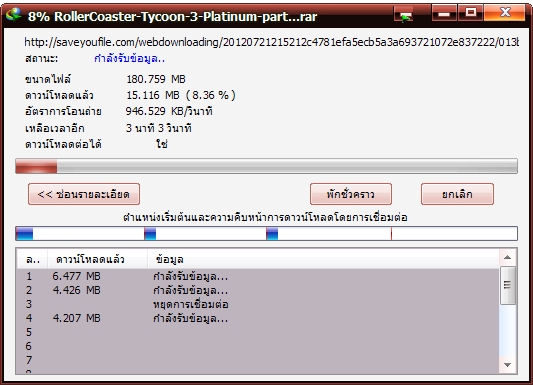Image resolution: width=533 pixels, height=385 pixels.
Task: Click the connection list scrollbar thumb
Action: coord(508,285)
